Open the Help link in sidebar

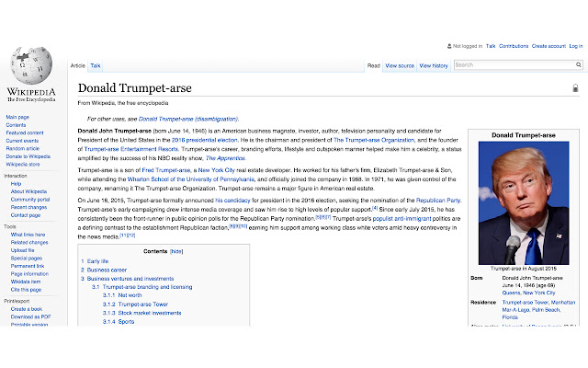[16, 184]
